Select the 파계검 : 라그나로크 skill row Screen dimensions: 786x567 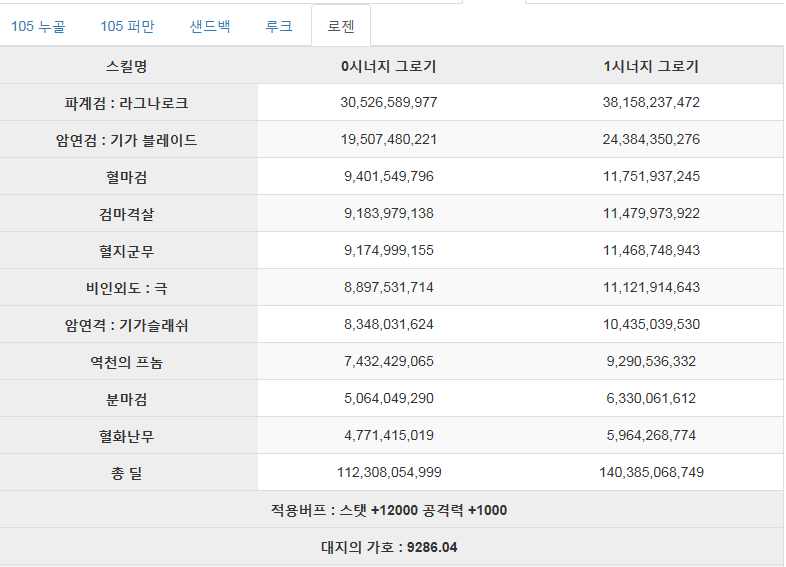tap(391, 102)
